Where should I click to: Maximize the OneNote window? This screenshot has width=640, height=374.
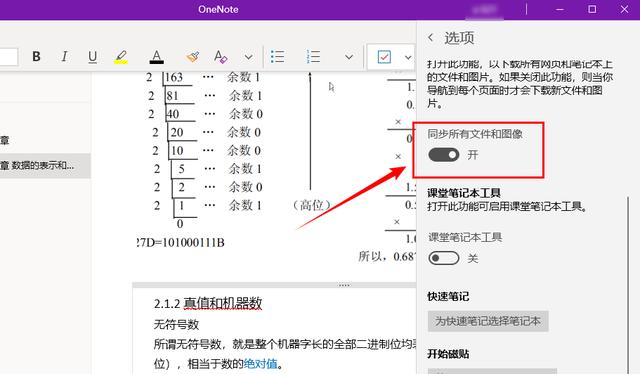(x=592, y=9)
